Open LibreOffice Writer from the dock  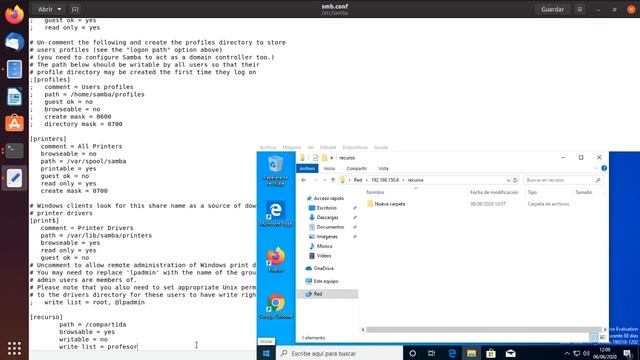(14, 97)
